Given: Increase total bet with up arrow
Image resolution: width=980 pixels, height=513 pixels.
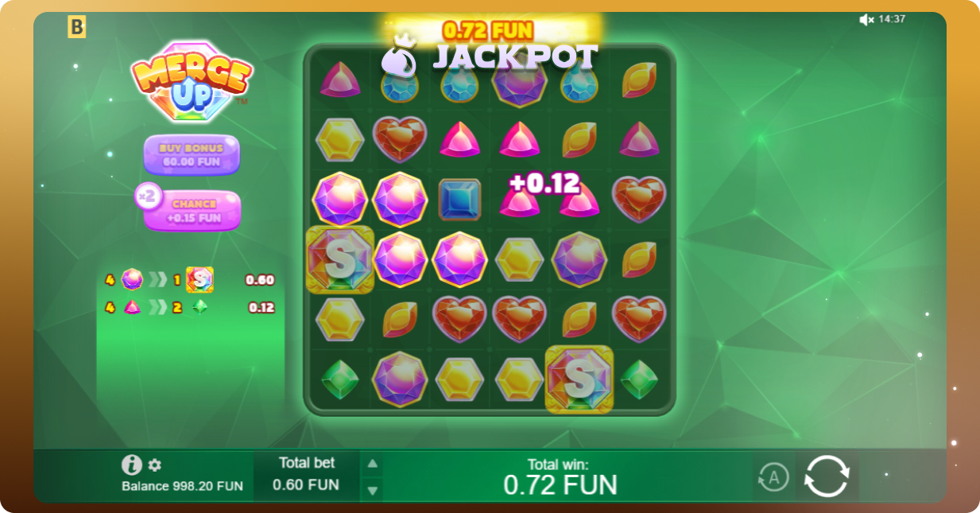Looking at the screenshot, I should click(372, 464).
